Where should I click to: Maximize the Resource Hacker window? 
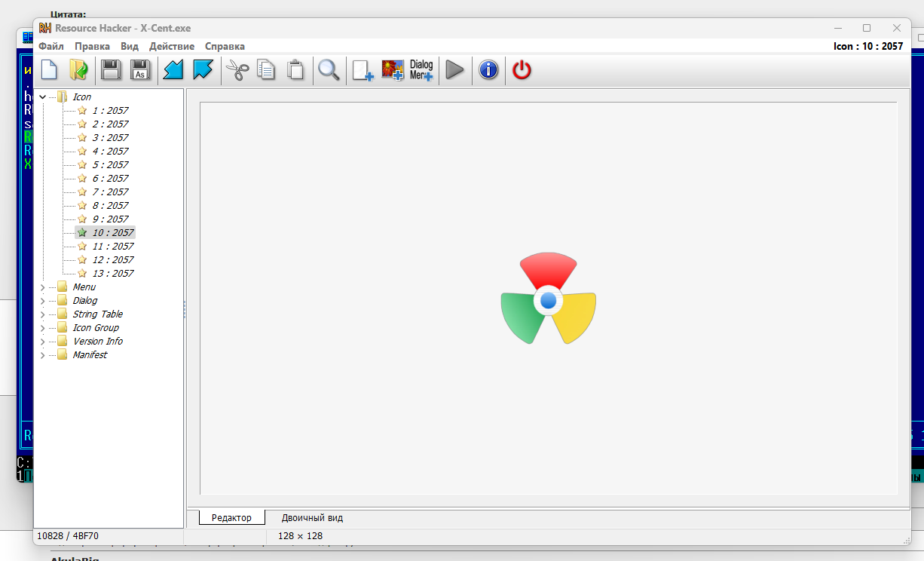[x=867, y=28]
